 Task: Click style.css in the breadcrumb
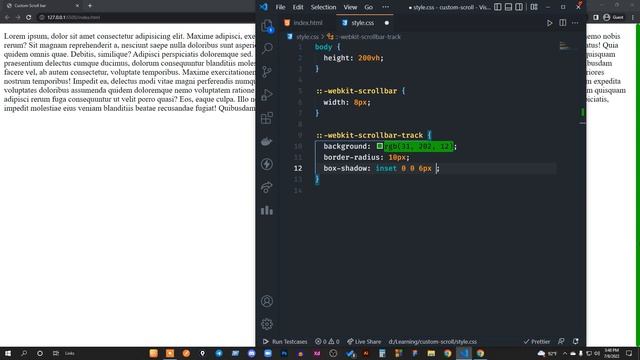click(x=307, y=37)
